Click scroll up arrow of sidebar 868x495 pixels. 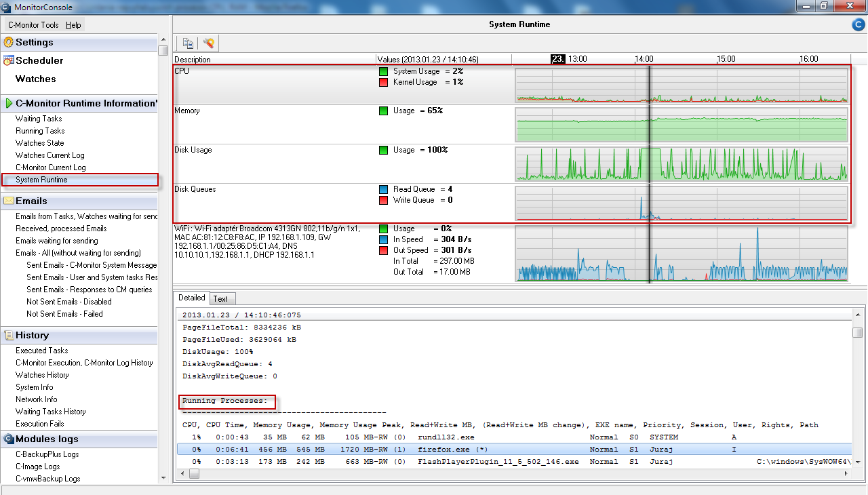coord(163,40)
